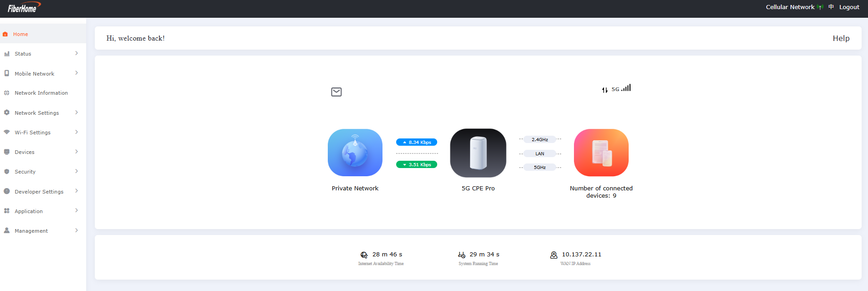Click the WAN IP address location icon
This screenshot has width=868, height=291.
click(553, 255)
